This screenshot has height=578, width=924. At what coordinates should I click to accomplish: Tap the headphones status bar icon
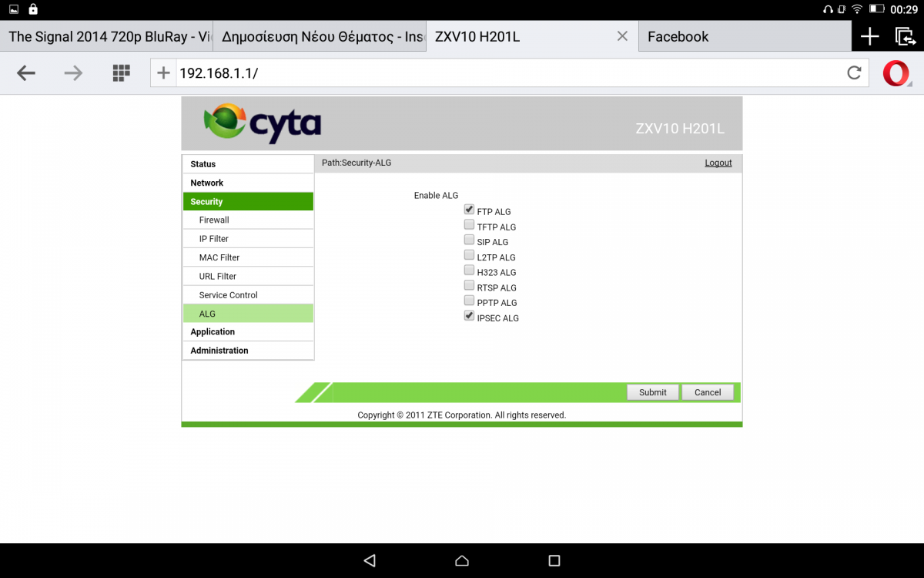tap(829, 9)
